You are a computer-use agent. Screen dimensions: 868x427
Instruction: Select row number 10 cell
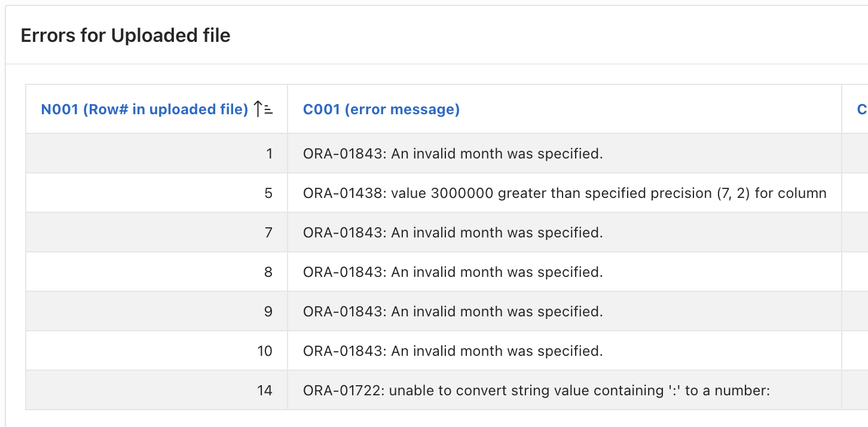[157, 351]
